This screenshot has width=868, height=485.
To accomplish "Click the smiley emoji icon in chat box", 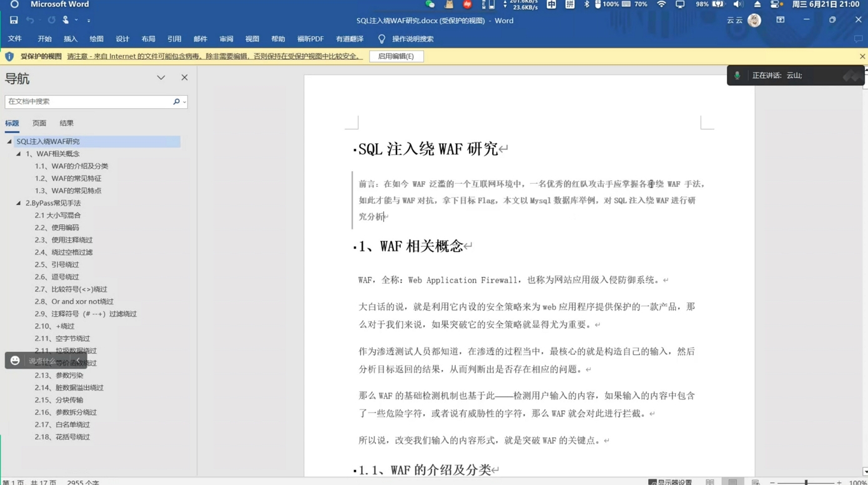I will [15, 361].
